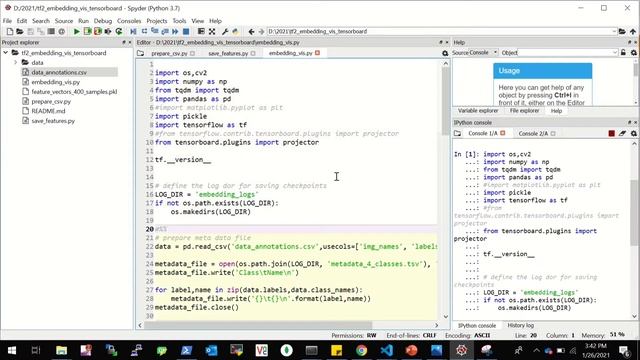This screenshot has width=640, height=360.
Task: Open the File menu
Action: [x=7, y=21]
